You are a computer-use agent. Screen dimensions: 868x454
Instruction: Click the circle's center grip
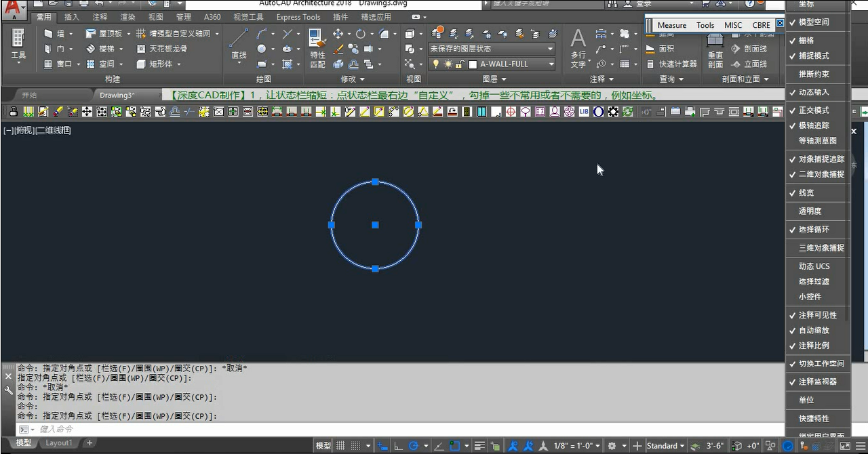coord(375,225)
